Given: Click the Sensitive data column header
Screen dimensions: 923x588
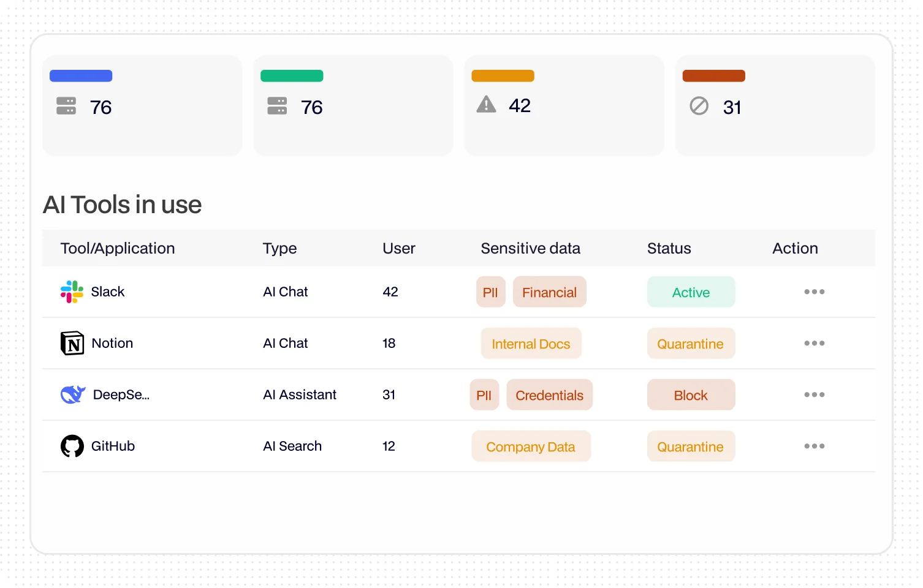Looking at the screenshot, I should pos(531,248).
